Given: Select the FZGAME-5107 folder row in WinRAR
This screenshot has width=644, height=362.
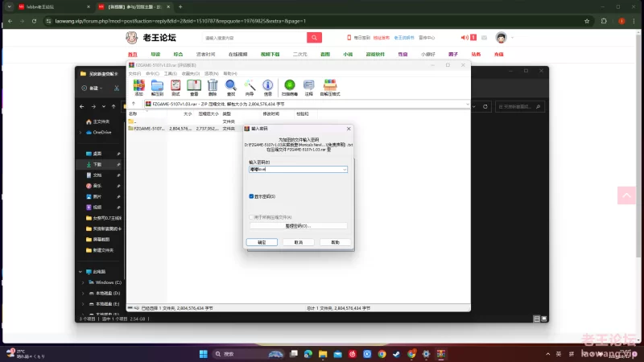Looking at the screenshot, I should [184, 129].
